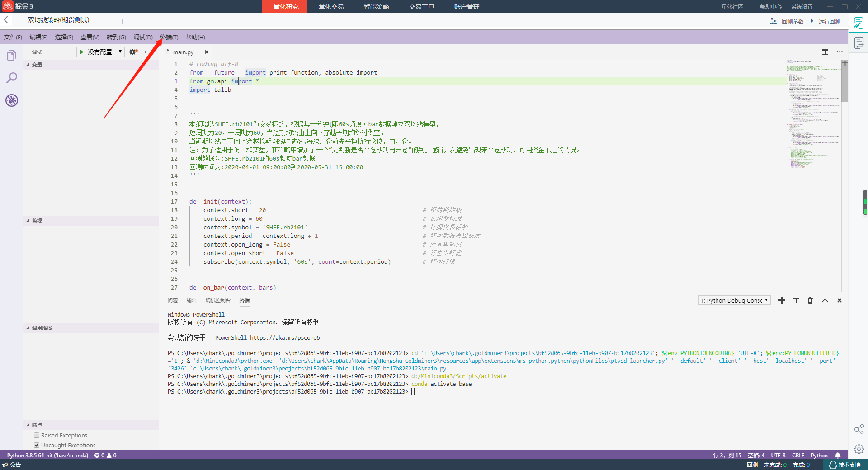Collapse the 监视 watch section
Image resolution: width=868 pixels, height=470 pixels.
[90, 221]
